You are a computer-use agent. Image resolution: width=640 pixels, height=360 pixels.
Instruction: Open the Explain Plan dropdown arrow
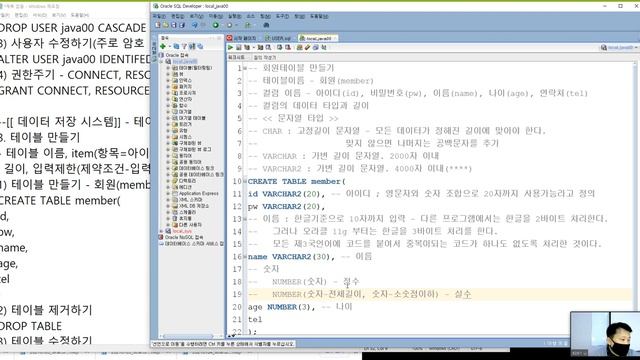click(253, 48)
